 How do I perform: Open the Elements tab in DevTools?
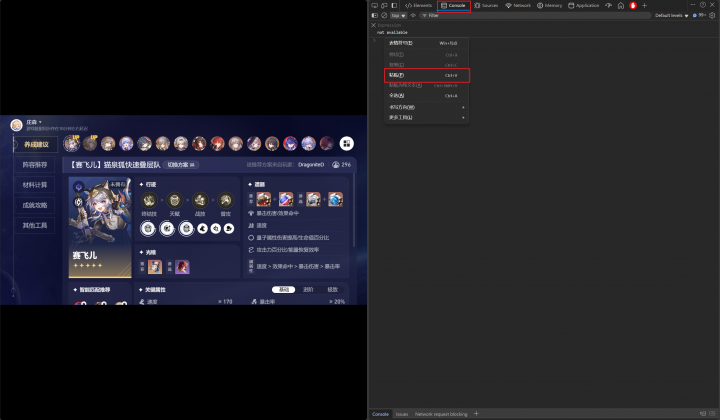coord(418,6)
